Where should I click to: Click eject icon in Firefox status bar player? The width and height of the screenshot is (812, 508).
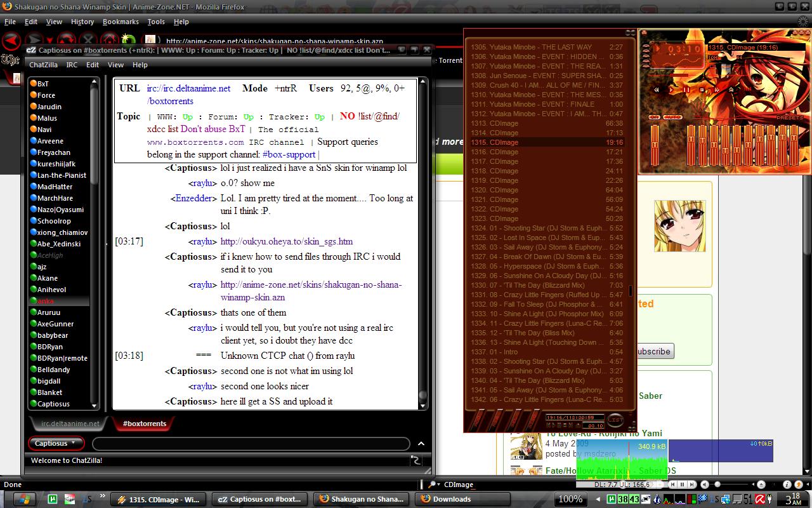[761, 485]
